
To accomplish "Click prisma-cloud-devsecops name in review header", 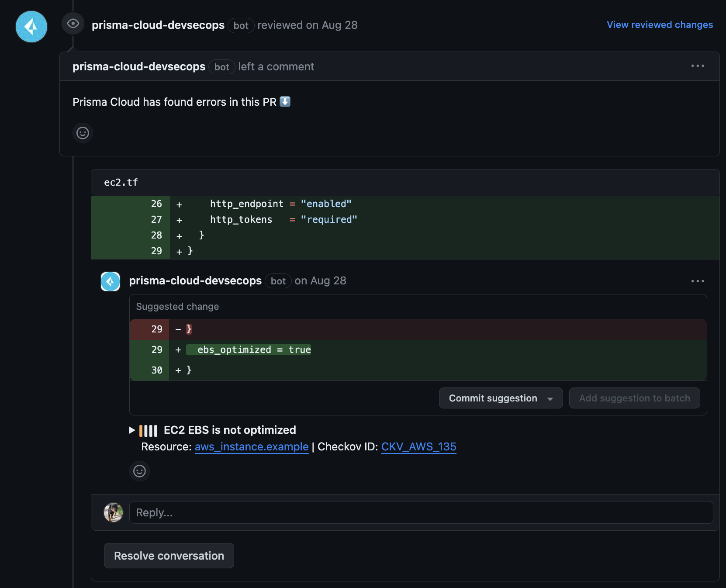I will tap(158, 25).
